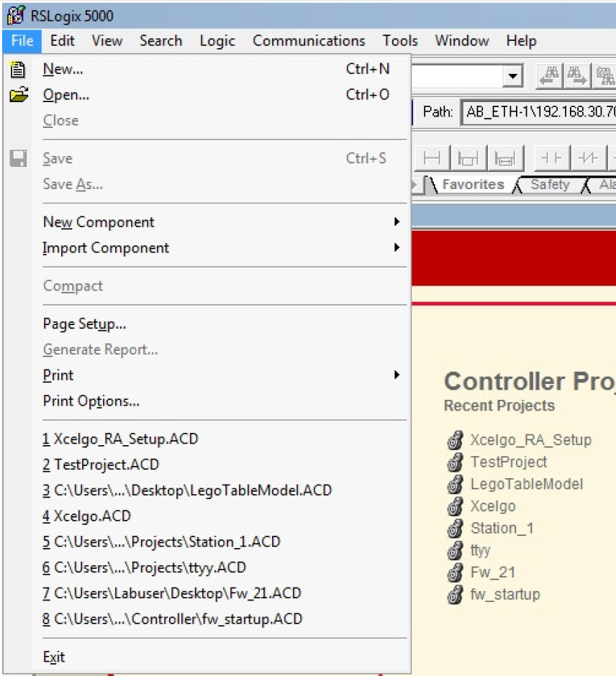The height and width of the screenshot is (676, 616).
Task: Click the Find Previous binoculars icon
Action: pos(551,76)
